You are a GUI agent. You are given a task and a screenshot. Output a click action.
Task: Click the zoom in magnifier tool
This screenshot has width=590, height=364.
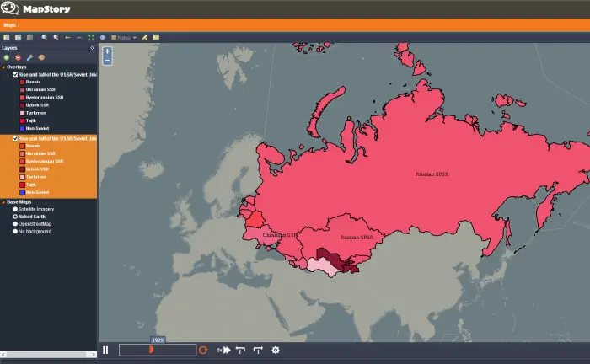pos(45,37)
